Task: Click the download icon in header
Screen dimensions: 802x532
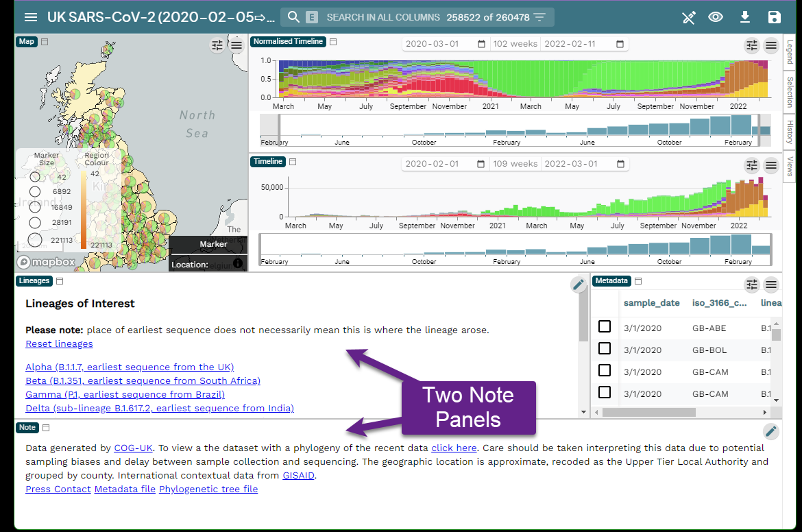Action: (745, 17)
